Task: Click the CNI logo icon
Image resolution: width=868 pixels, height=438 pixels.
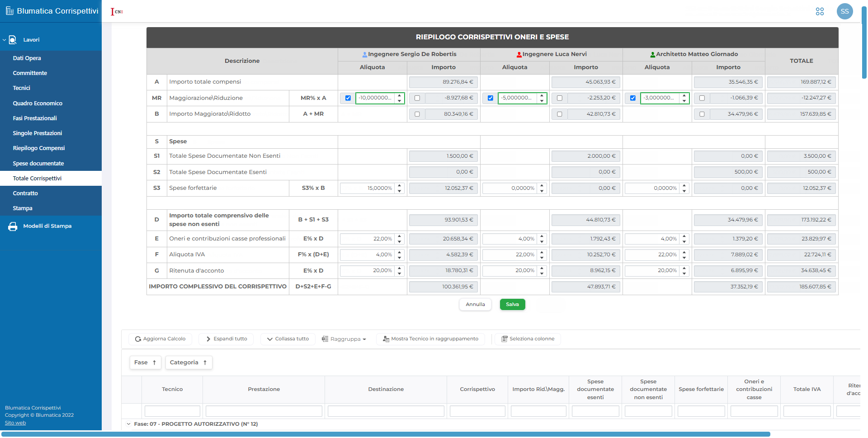Action: [x=117, y=11]
